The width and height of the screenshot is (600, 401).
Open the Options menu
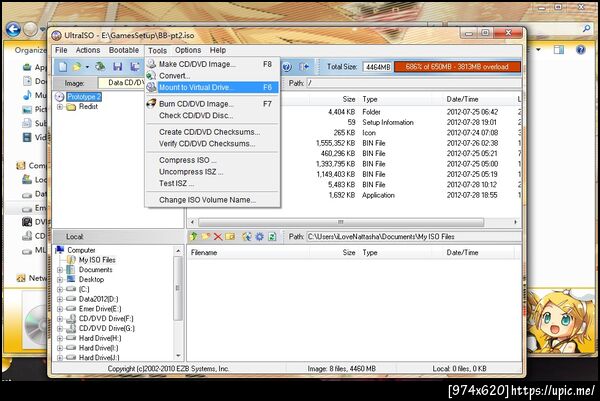click(x=188, y=50)
